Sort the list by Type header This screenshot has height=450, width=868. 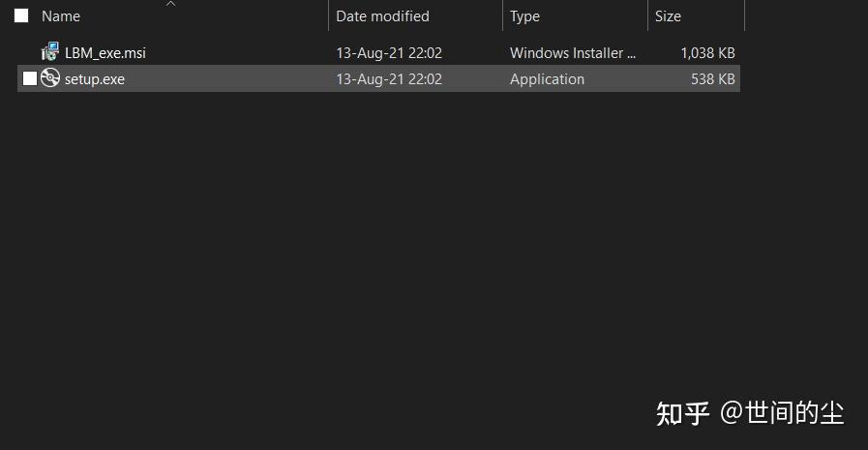(524, 16)
